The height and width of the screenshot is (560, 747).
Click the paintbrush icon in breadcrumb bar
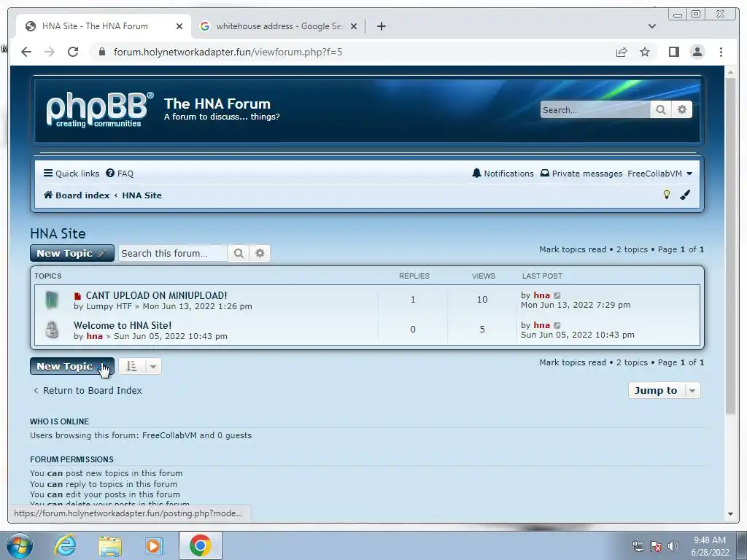pos(685,194)
